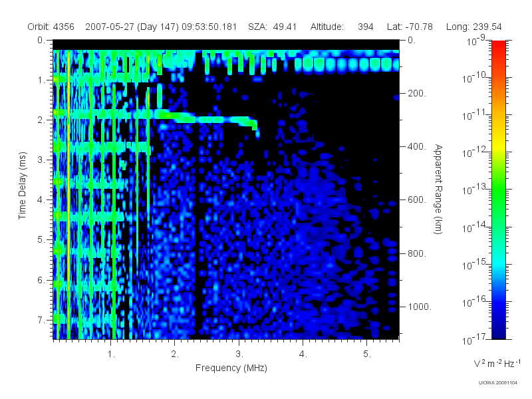Click time delay tick label '2.'
This screenshot has height=399, width=532.
click(x=41, y=120)
